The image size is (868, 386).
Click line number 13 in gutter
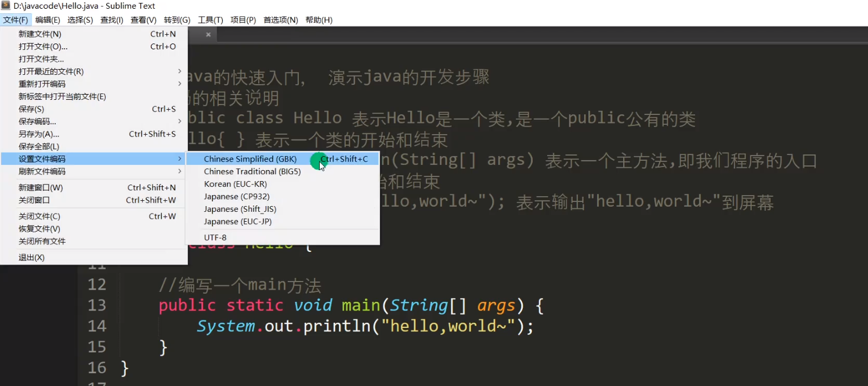tap(97, 305)
